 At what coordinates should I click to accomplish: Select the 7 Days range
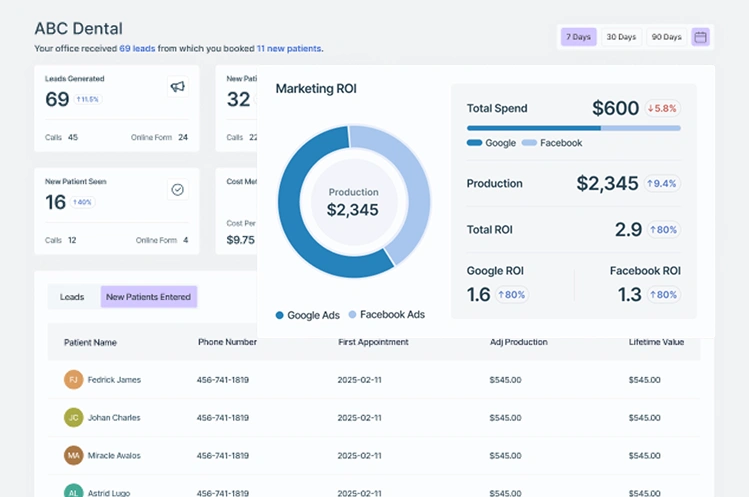click(578, 37)
